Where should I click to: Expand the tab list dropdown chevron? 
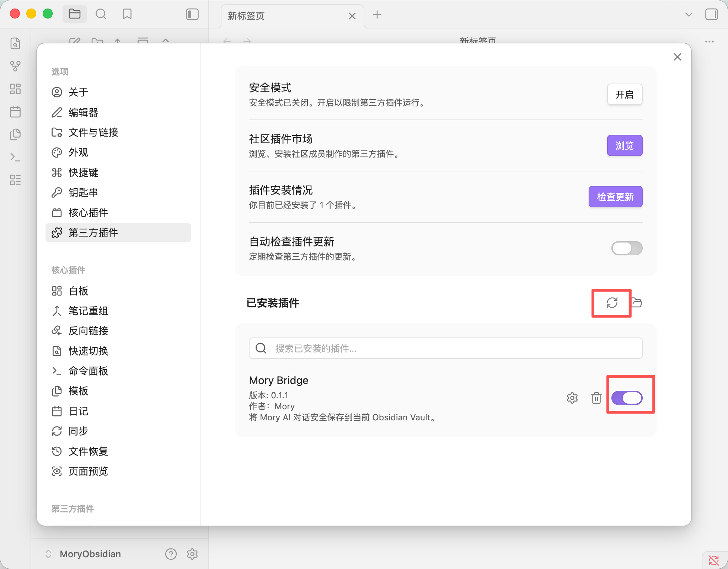pyautogui.click(x=689, y=15)
